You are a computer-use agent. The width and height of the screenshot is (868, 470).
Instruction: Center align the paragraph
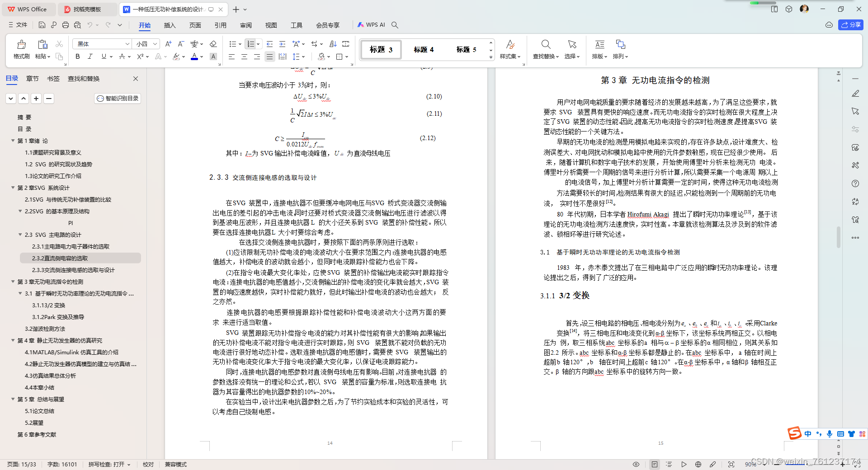(244, 56)
